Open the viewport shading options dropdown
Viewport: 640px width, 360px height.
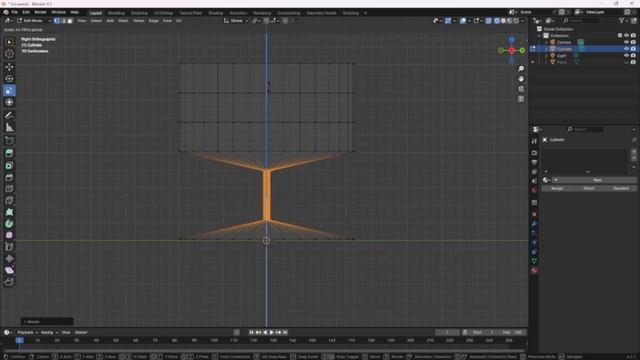[x=522, y=21]
